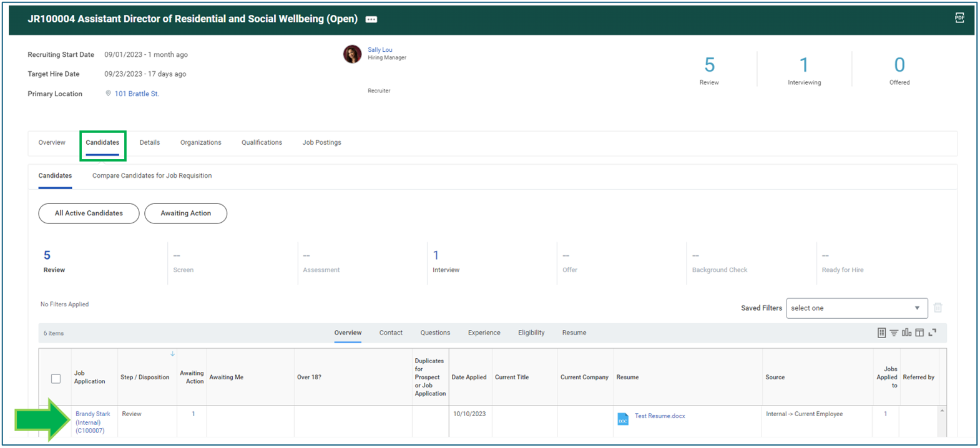Tick the select-all checkbox in the table header

(56, 379)
